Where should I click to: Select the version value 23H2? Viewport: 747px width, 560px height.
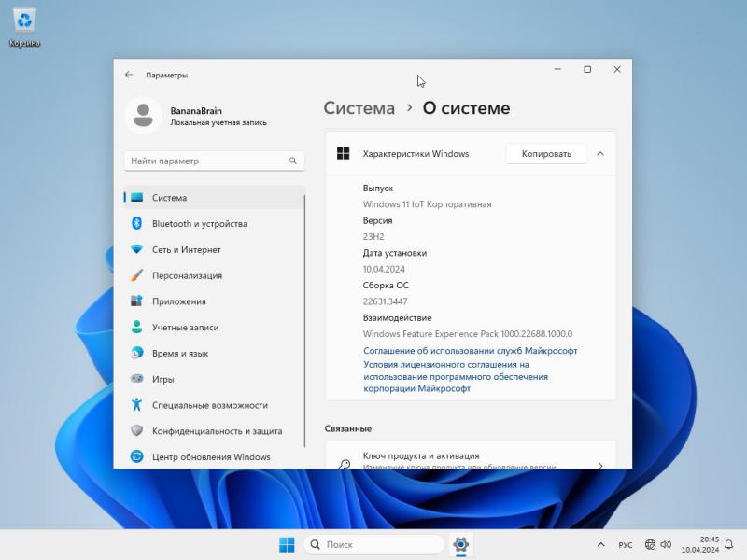click(373, 237)
